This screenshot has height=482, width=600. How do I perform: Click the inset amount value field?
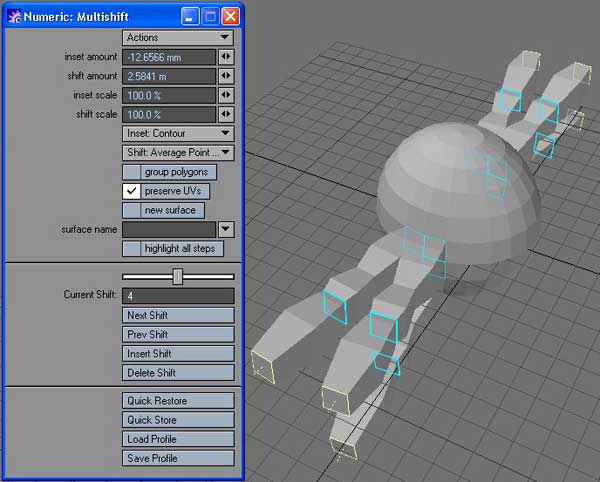click(x=169, y=57)
